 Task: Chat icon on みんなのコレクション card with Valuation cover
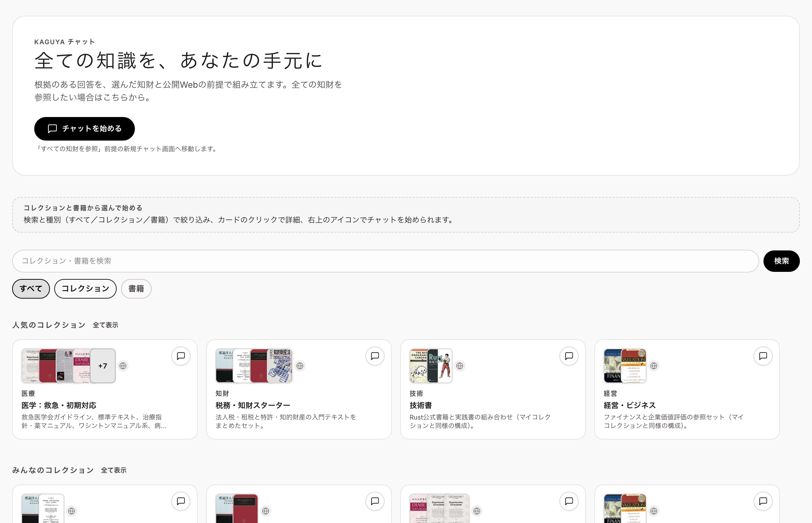tap(763, 501)
